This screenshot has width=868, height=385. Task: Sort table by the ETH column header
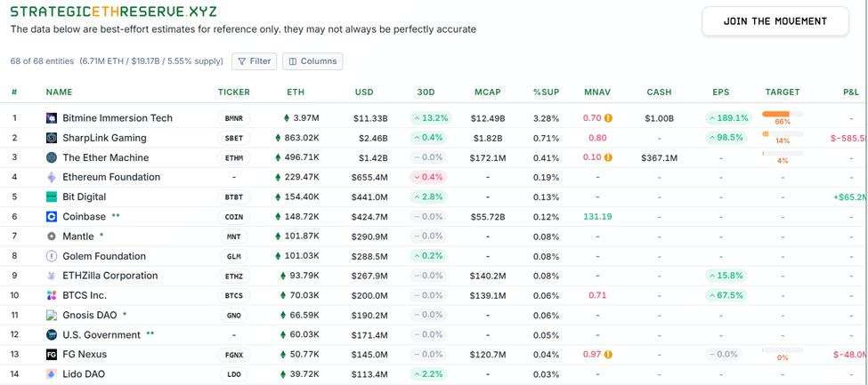coord(296,92)
